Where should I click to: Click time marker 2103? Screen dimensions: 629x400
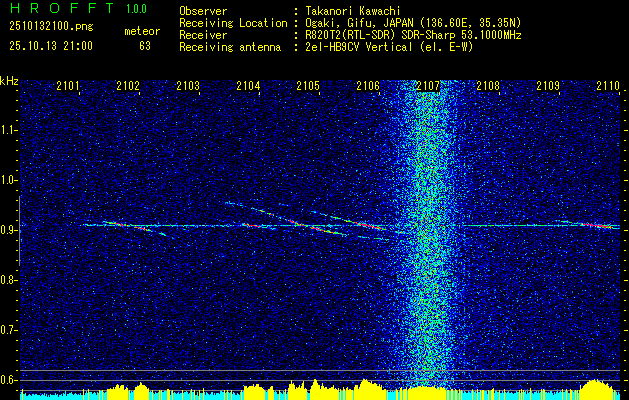pyautogui.click(x=188, y=85)
